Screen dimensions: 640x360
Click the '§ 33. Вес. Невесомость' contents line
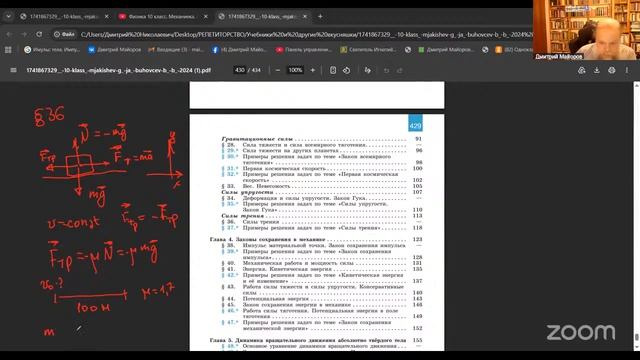[322, 186]
